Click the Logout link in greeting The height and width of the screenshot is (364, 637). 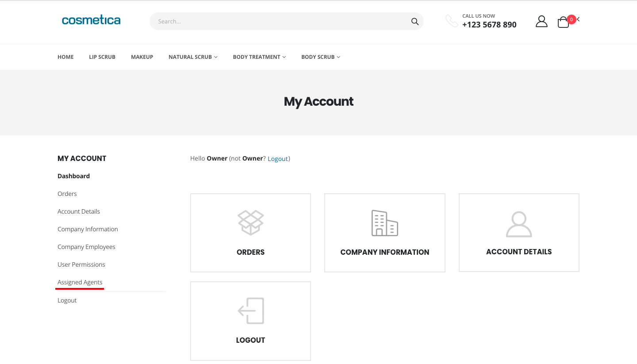pos(278,159)
